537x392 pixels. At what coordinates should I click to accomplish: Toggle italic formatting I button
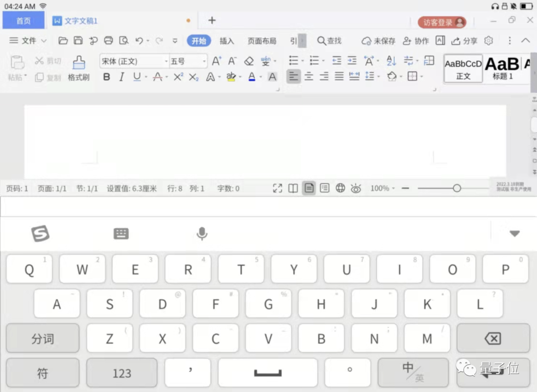(122, 77)
